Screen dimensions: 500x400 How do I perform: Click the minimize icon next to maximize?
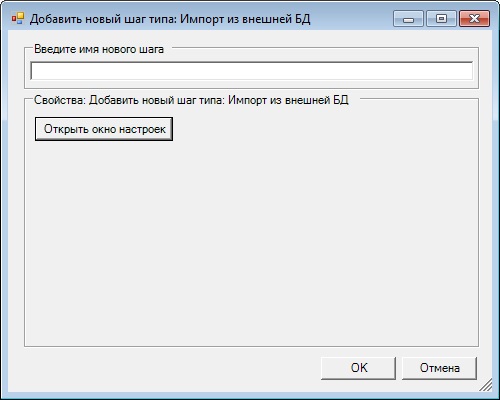point(408,18)
